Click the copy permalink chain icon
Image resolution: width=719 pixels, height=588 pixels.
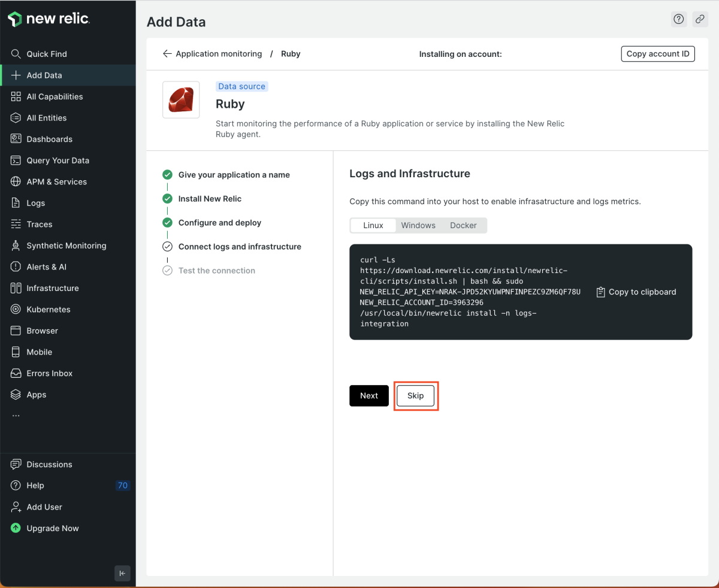click(x=700, y=19)
